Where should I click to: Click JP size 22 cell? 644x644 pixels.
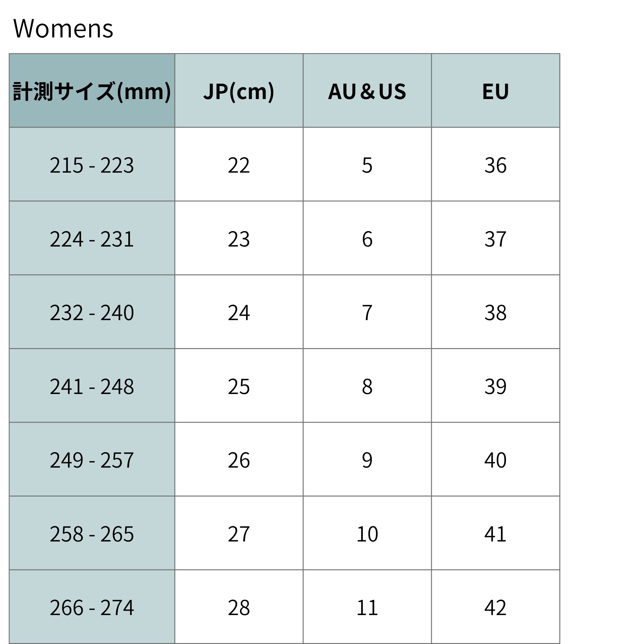pos(239,164)
